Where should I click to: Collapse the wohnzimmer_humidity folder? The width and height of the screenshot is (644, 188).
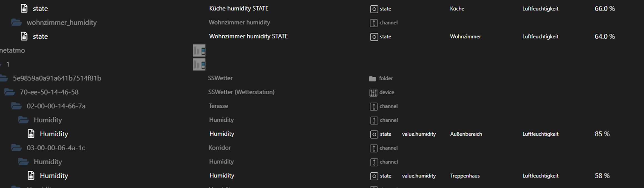(16, 23)
